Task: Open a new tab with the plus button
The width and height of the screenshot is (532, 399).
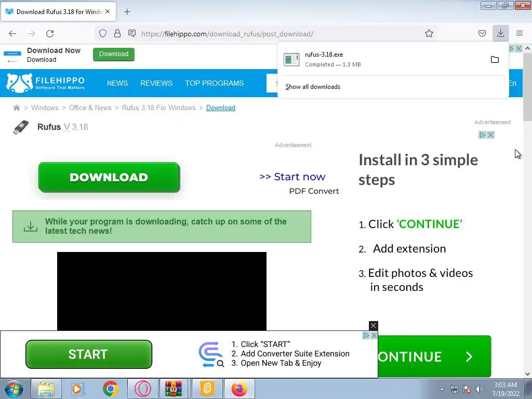Action: [127, 12]
